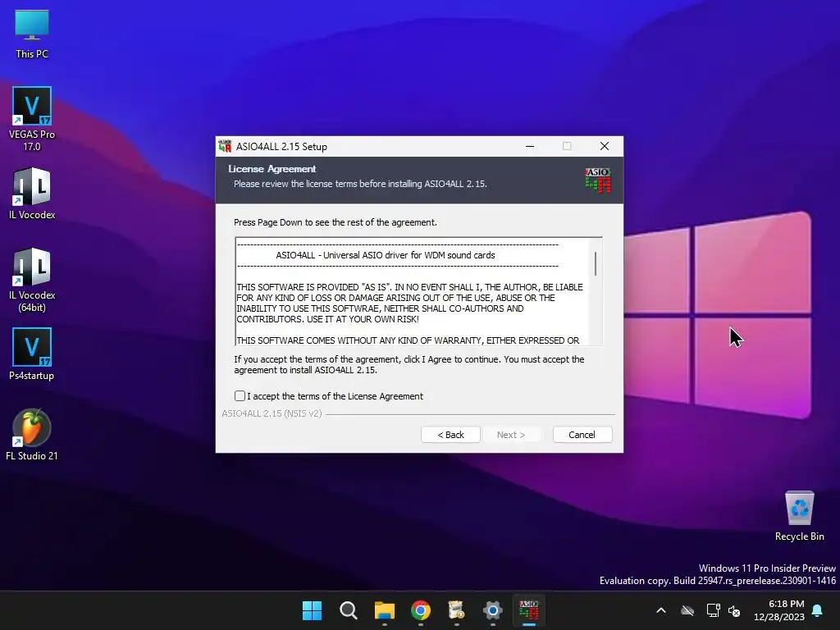Select the Ps4startup desktop shortcut

tap(32, 354)
